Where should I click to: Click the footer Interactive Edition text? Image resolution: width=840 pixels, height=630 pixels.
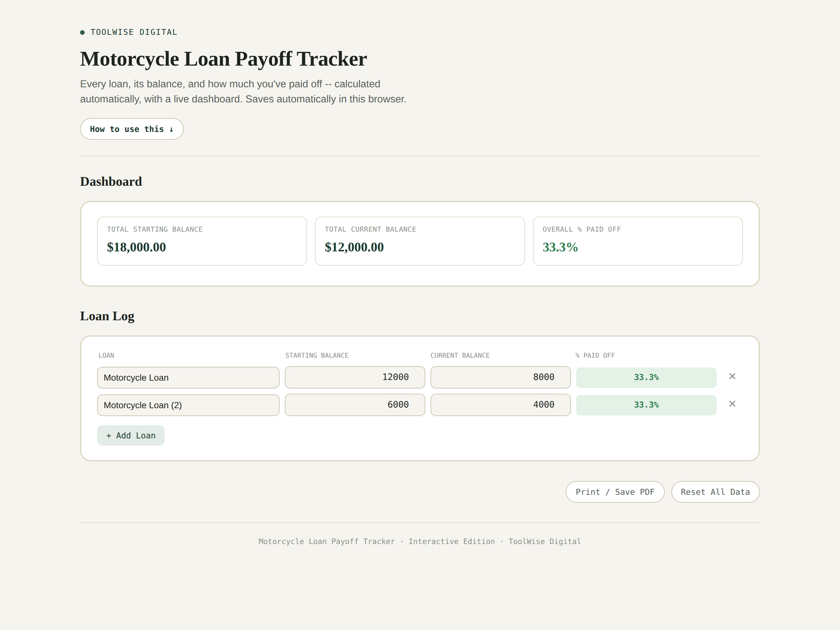tap(451, 541)
